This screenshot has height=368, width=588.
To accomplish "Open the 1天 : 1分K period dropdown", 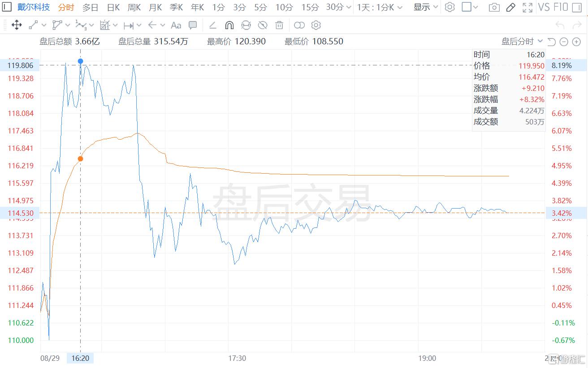I will [380, 7].
